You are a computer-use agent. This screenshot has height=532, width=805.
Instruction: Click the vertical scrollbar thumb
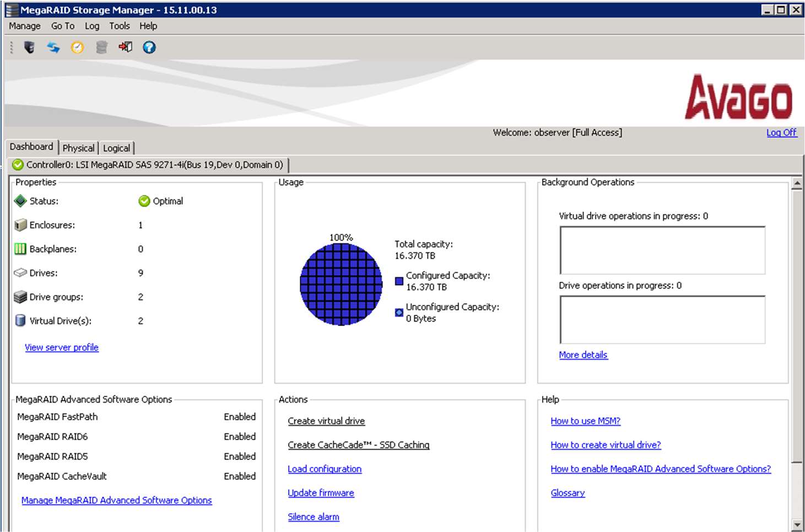pos(797,325)
